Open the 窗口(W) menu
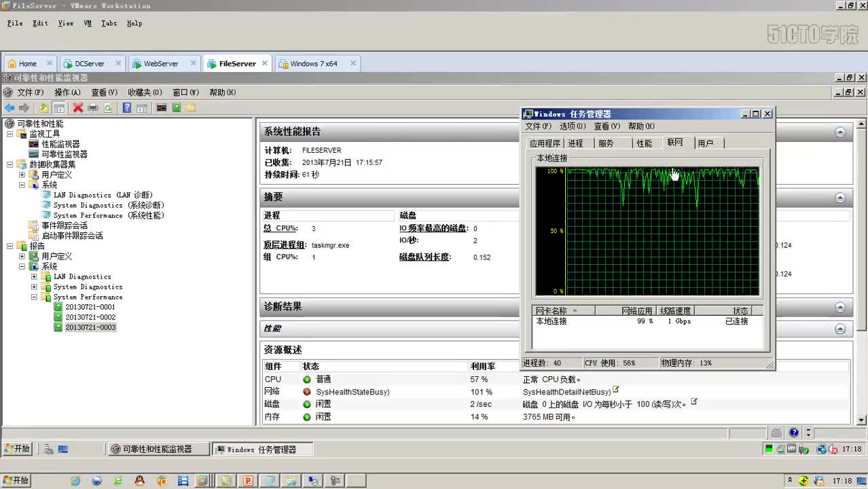 [x=185, y=92]
